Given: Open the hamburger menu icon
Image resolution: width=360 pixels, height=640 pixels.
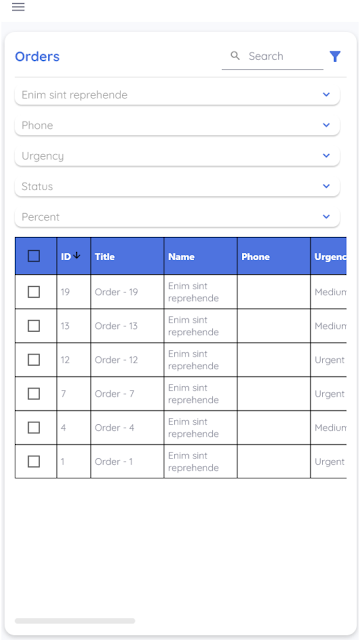Looking at the screenshot, I should [18, 7].
